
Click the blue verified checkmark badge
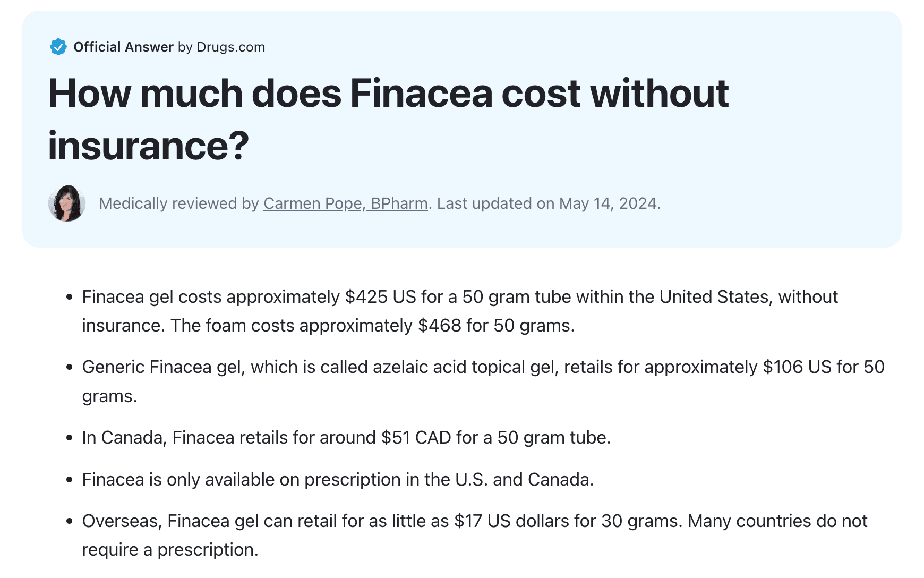click(58, 47)
